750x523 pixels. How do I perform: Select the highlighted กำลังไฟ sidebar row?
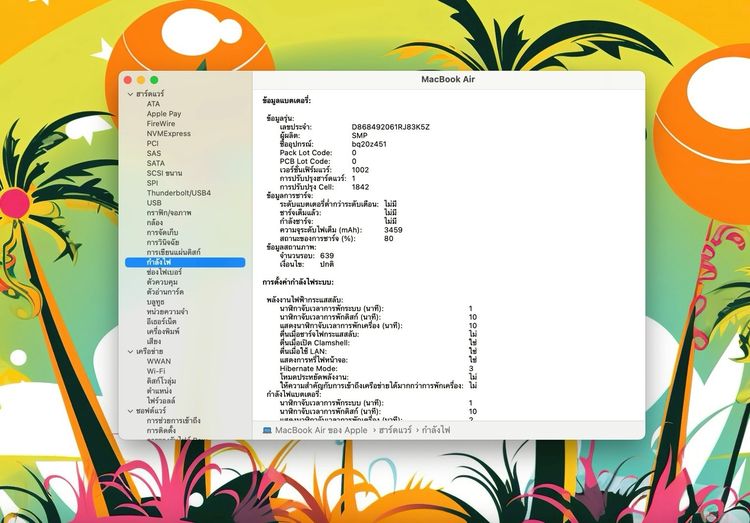click(x=185, y=262)
